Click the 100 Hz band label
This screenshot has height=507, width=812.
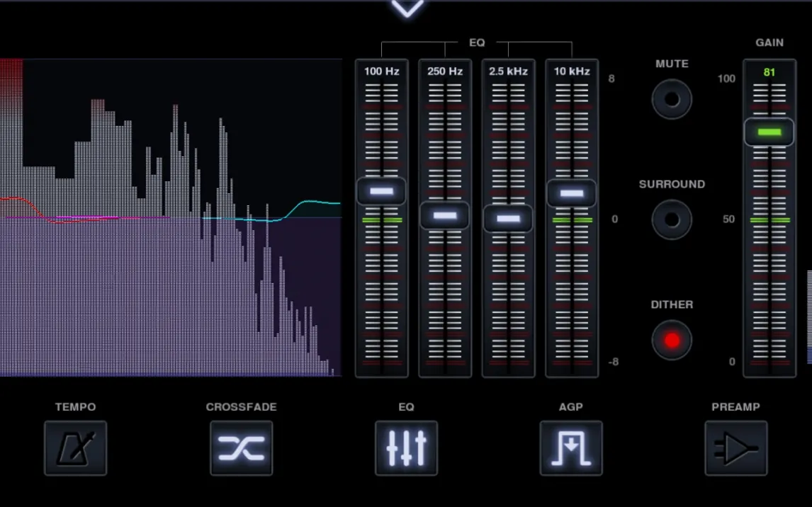tap(381, 72)
